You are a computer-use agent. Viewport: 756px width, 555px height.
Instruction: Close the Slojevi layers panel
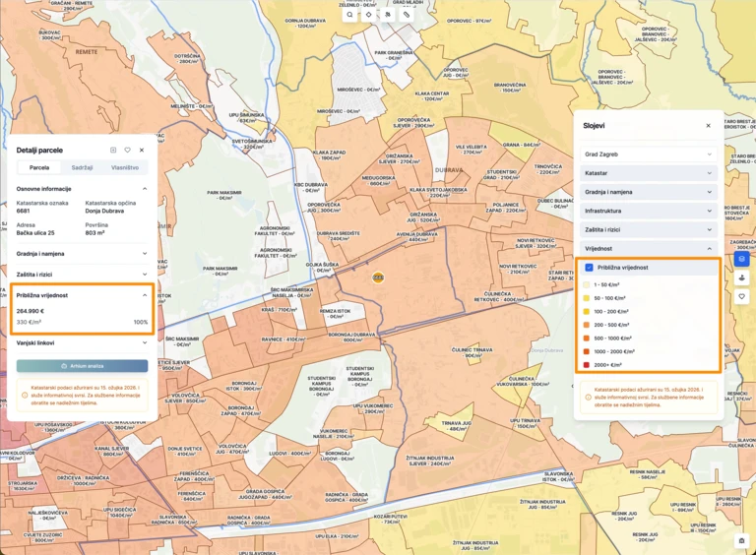click(708, 126)
